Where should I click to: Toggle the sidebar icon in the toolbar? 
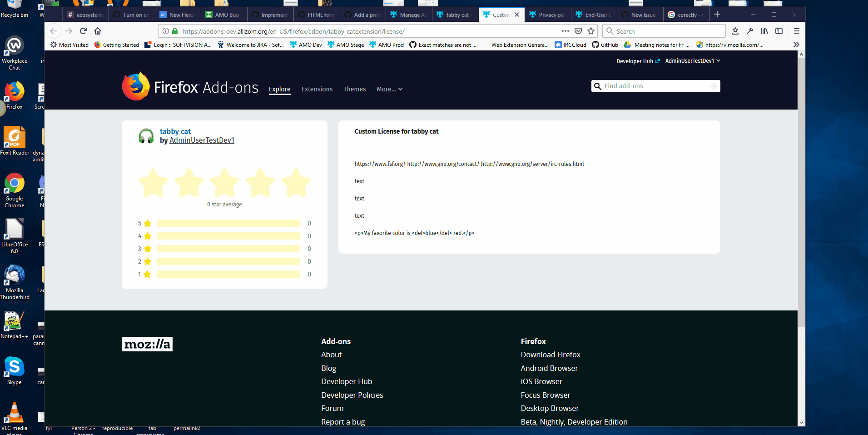(x=779, y=31)
